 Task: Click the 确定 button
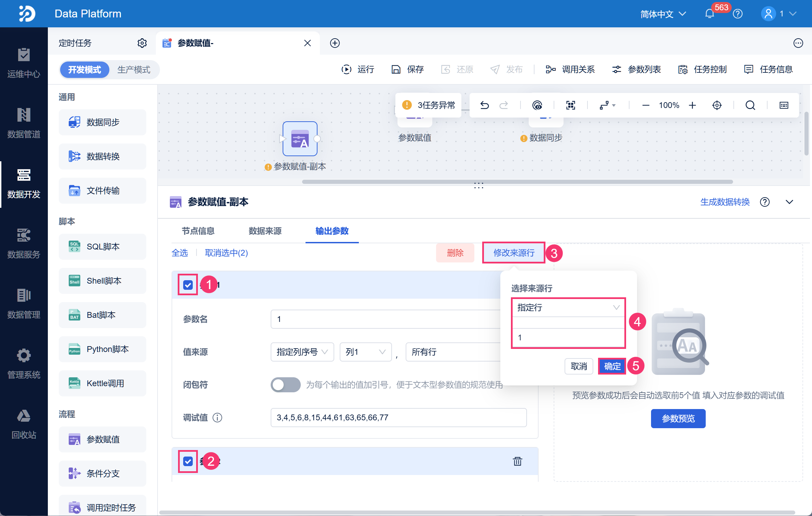pyautogui.click(x=612, y=366)
